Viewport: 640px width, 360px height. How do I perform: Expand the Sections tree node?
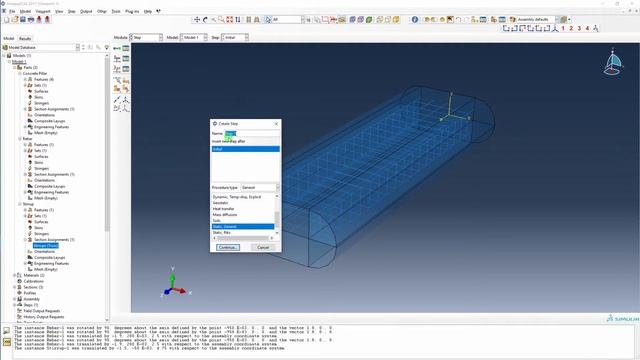point(14,287)
